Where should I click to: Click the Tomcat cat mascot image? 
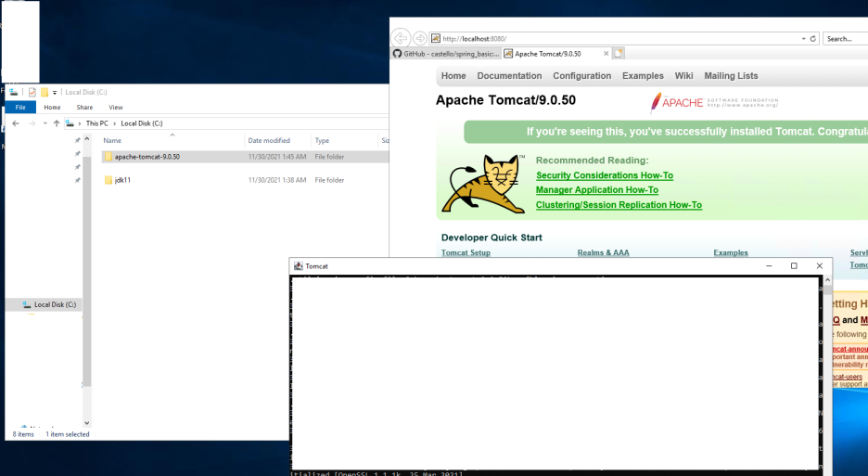point(484,184)
